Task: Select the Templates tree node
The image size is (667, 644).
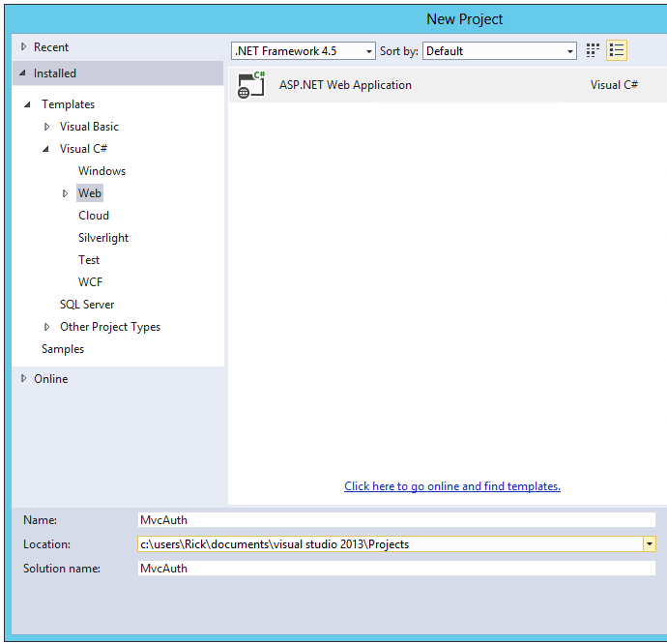Action: click(x=68, y=104)
